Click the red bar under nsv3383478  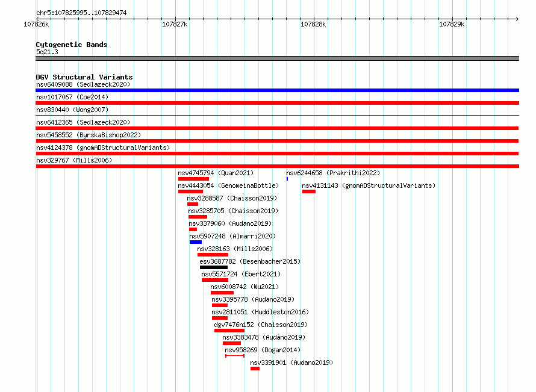pos(232,343)
